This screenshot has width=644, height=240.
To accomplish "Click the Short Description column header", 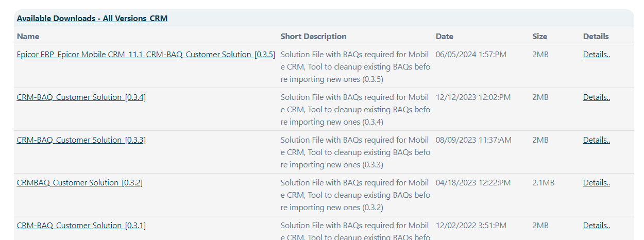I will (x=314, y=37).
